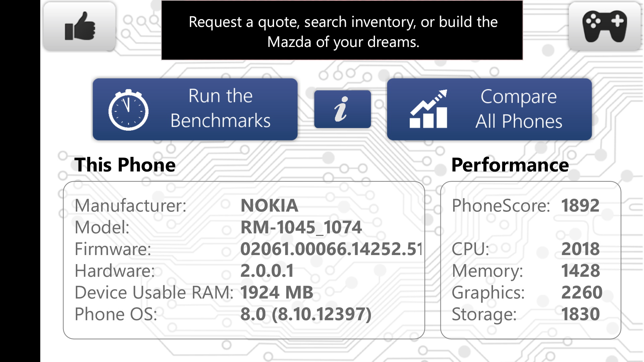Image resolution: width=644 pixels, height=362 pixels.
Task: Click the Performance section heading
Action: tap(510, 165)
